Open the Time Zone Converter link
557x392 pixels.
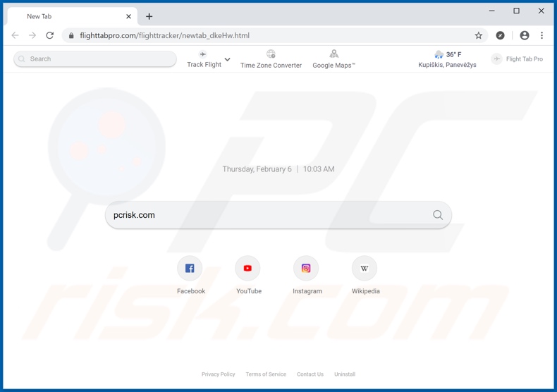click(x=271, y=66)
